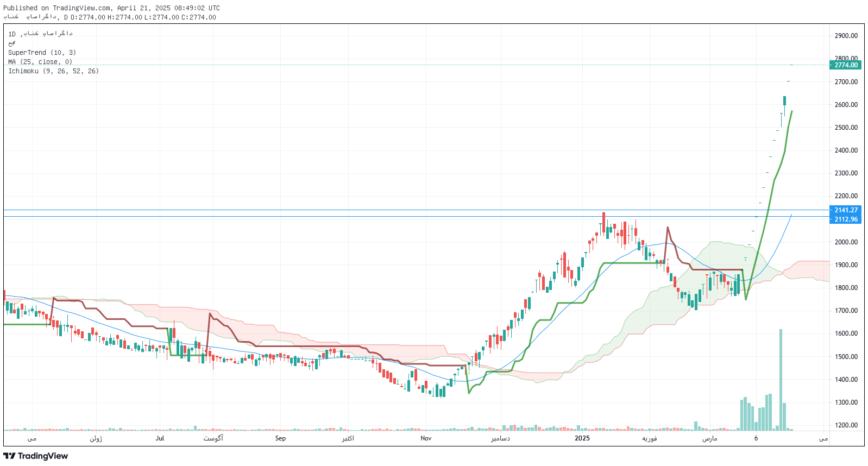Screen dimensions: 868x466
Task: Click the 1900.00 price axis label
Action: tap(846, 265)
